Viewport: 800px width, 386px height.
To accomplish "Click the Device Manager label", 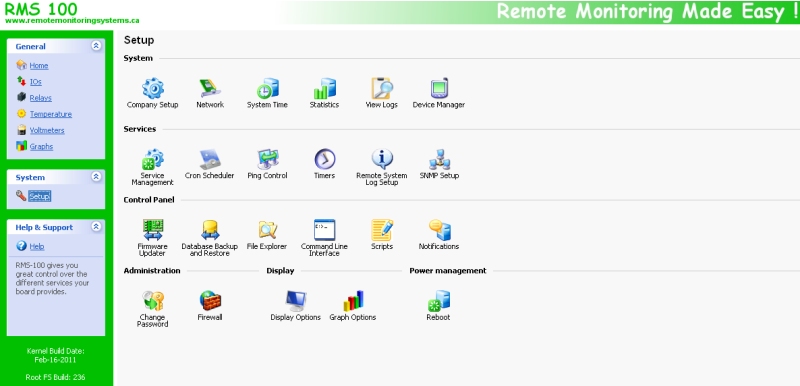I will coord(439,105).
